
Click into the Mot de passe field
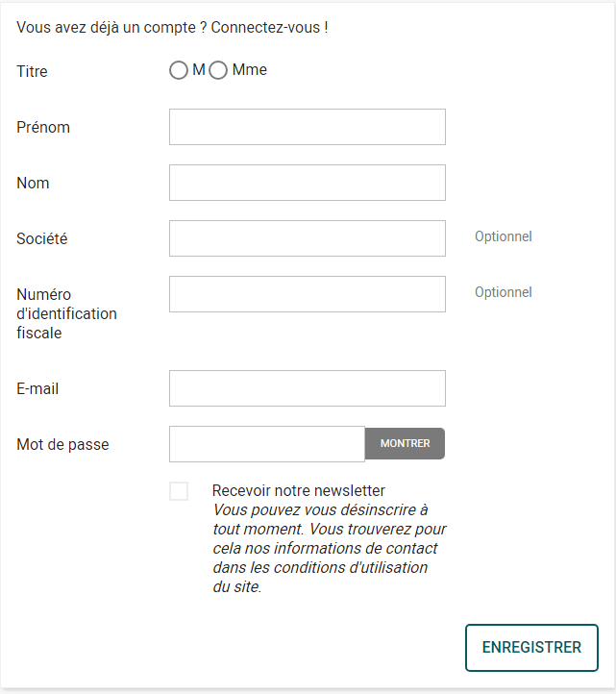click(x=267, y=444)
